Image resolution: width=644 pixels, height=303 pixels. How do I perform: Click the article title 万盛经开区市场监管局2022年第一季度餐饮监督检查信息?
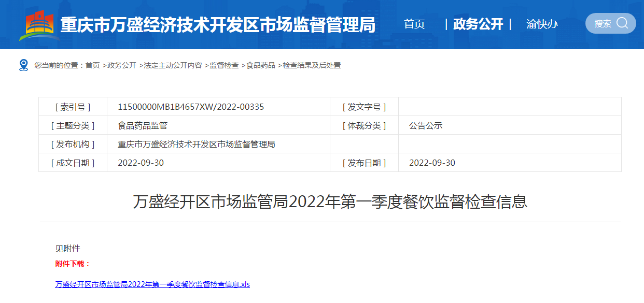pos(330,201)
